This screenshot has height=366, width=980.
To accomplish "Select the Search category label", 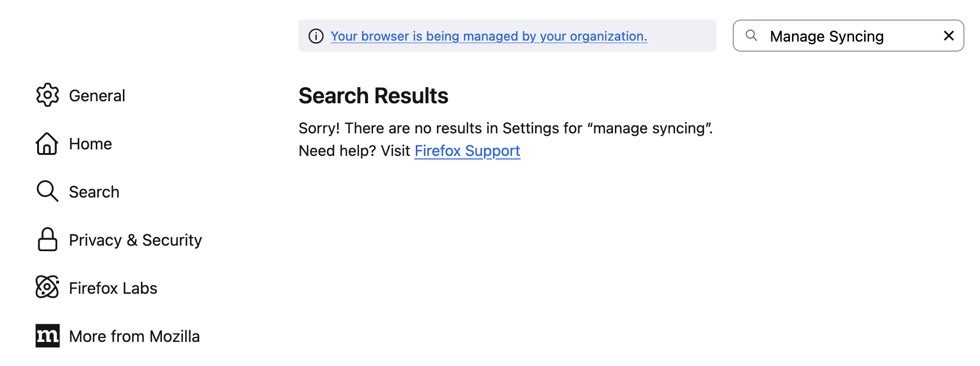I will point(94,192).
